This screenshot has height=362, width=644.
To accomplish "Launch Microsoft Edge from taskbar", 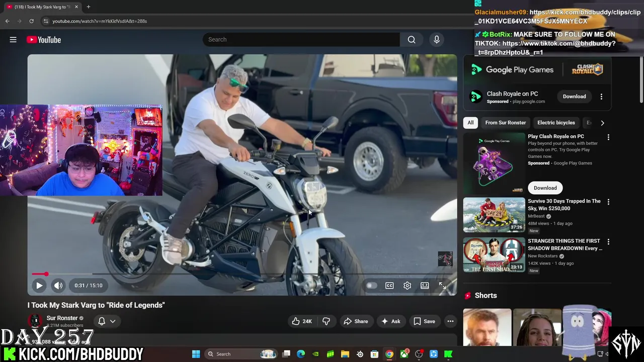I will [301, 354].
